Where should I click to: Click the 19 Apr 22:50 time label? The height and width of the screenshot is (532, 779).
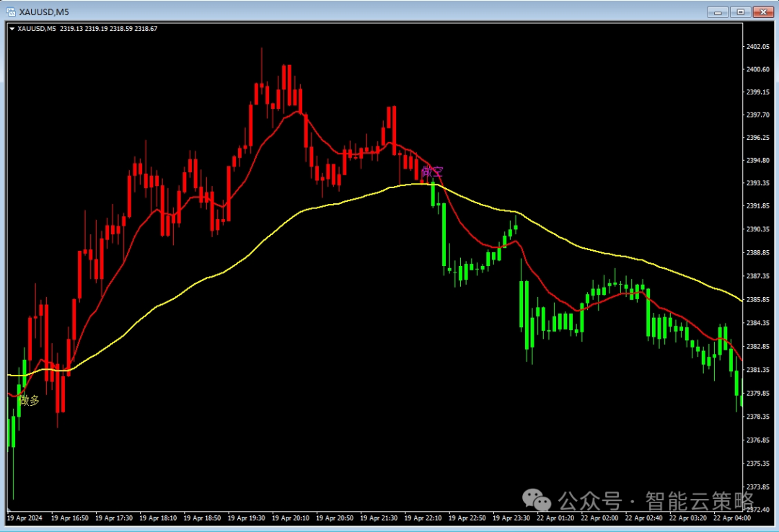tap(467, 518)
